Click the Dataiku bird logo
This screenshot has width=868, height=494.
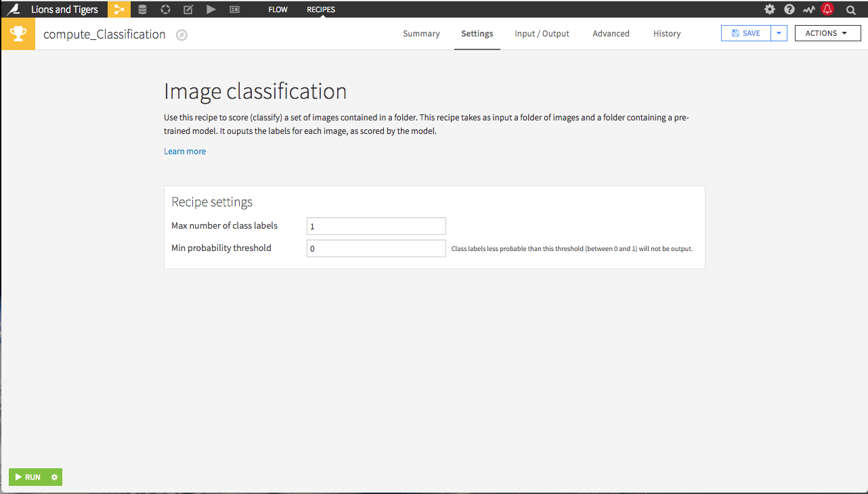pos(13,9)
